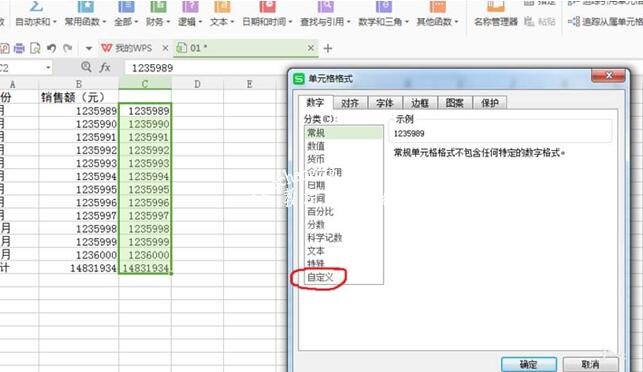Open the name box dropdown arrow

point(48,67)
